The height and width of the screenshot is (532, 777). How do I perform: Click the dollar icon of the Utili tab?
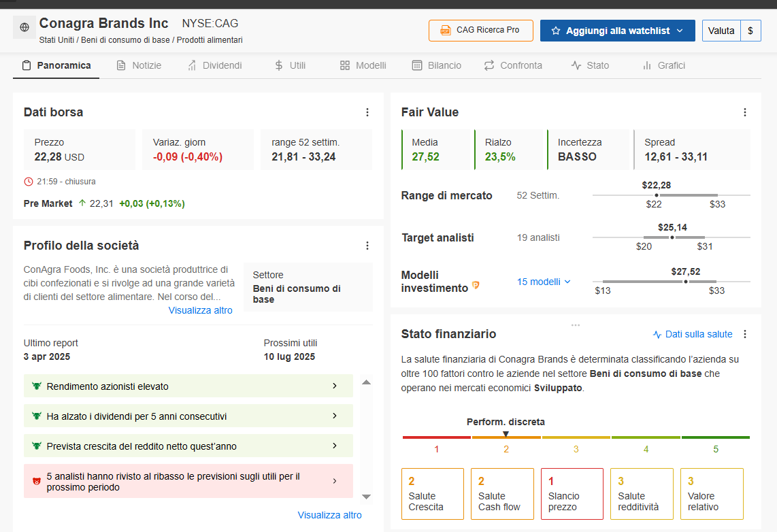pyautogui.click(x=279, y=65)
